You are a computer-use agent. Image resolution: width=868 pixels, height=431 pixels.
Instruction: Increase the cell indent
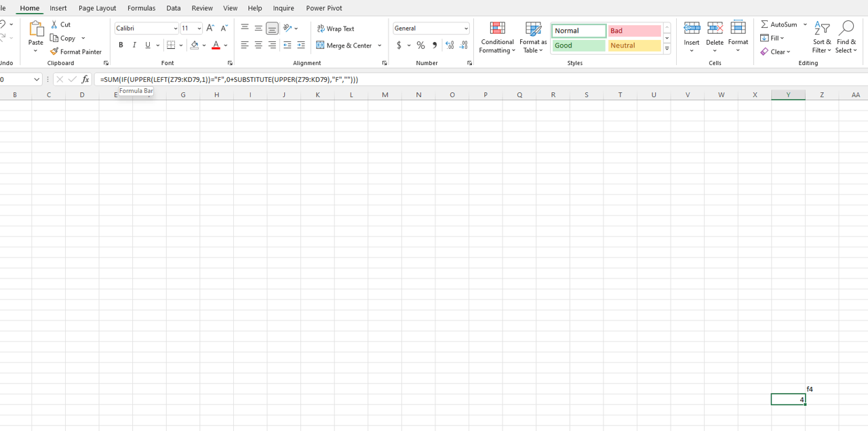pos(301,45)
